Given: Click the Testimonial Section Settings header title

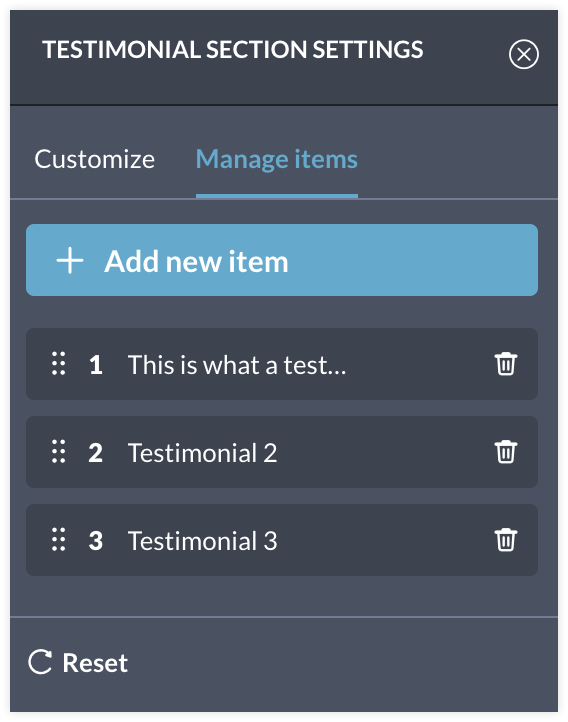Looking at the screenshot, I should coord(233,50).
